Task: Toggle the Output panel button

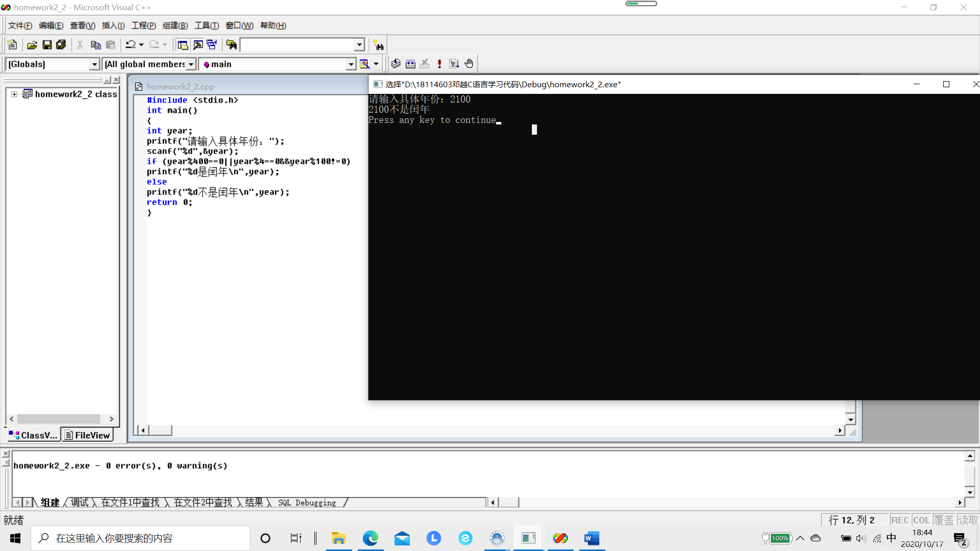Action: pyautogui.click(x=198, y=45)
